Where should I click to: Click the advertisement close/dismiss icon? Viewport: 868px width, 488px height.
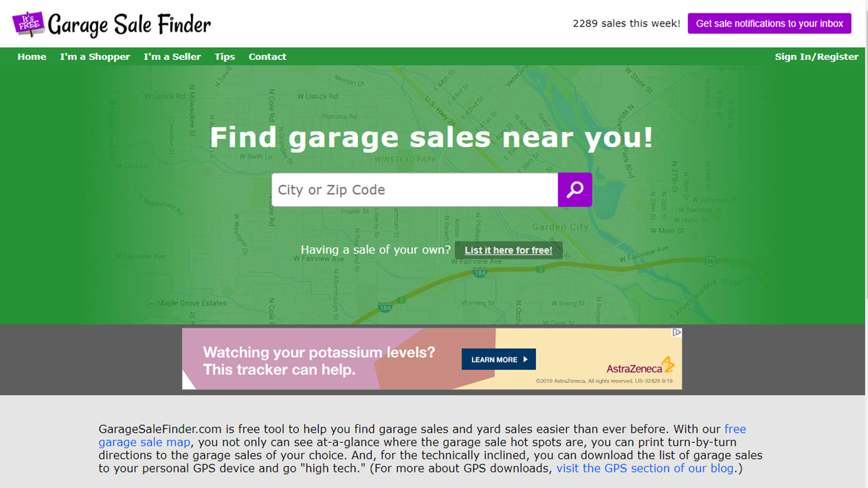677,332
